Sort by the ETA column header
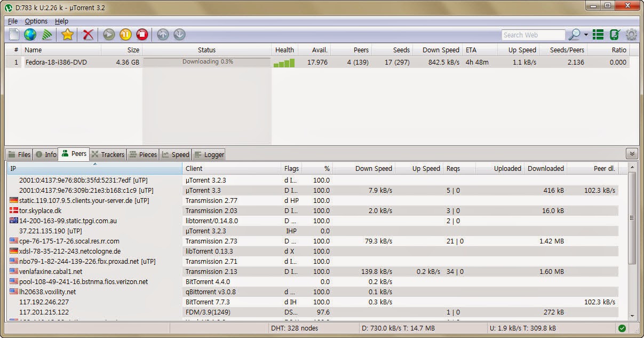This screenshot has width=644, height=338. 480,50
